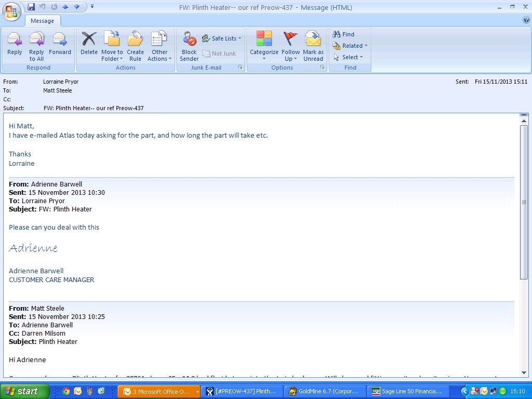The width and height of the screenshot is (532, 399).
Task: Open the Options group dialog launcher
Action: (x=322, y=67)
